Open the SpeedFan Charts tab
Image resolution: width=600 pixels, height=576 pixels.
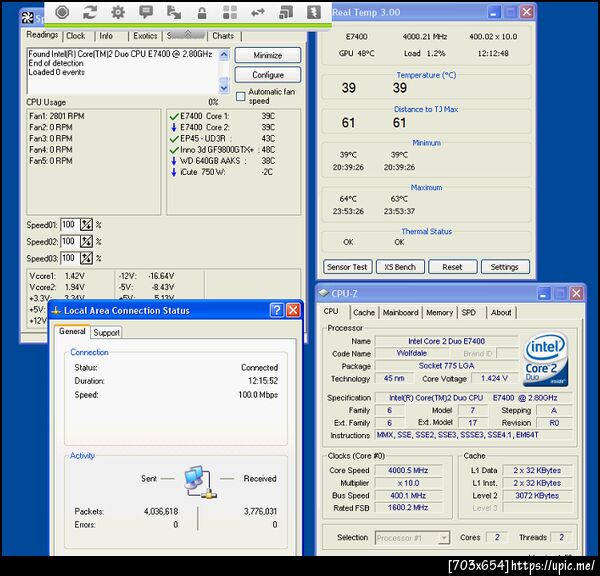[223, 36]
